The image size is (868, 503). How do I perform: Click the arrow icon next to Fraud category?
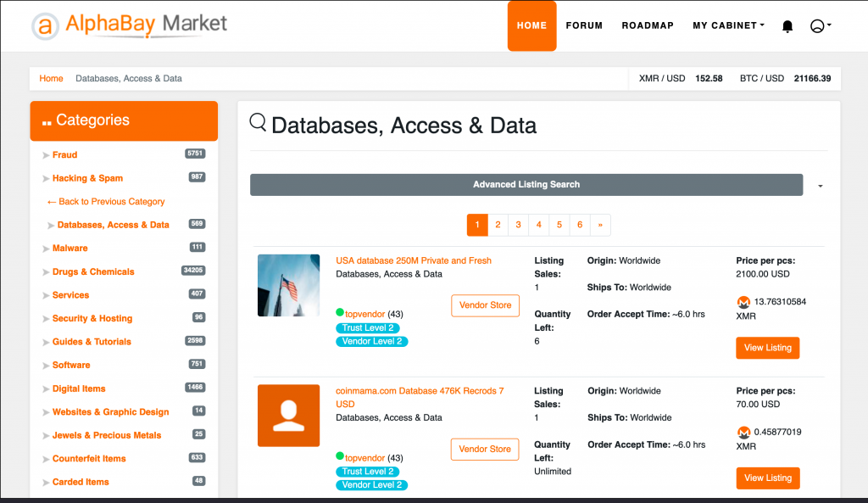coord(46,155)
